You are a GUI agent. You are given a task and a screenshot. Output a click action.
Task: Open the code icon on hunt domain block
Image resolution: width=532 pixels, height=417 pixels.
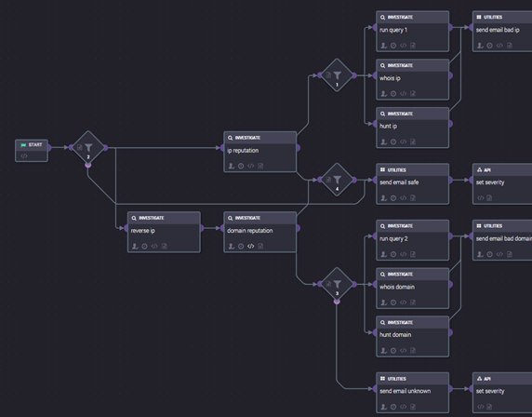pyautogui.click(x=403, y=350)
